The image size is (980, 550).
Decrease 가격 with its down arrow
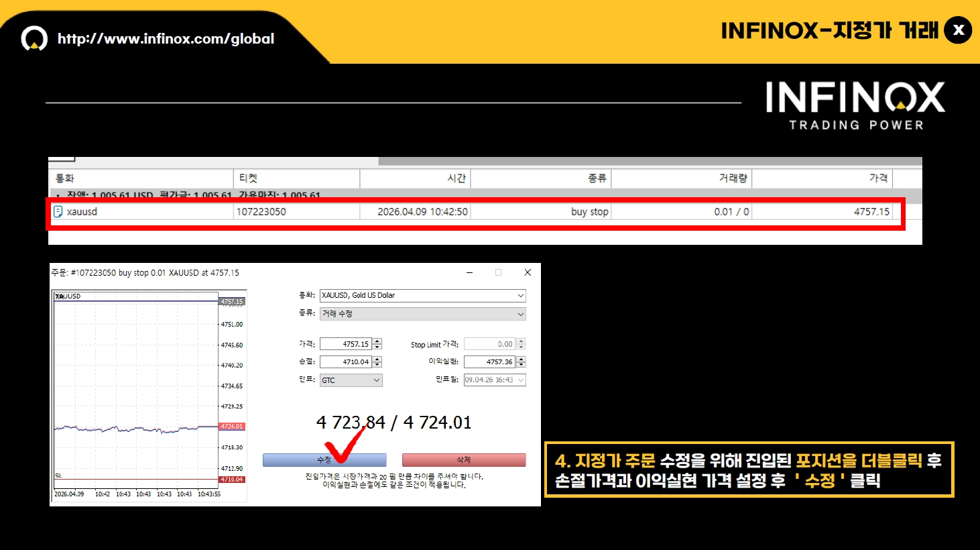click(x=377, y=347)
